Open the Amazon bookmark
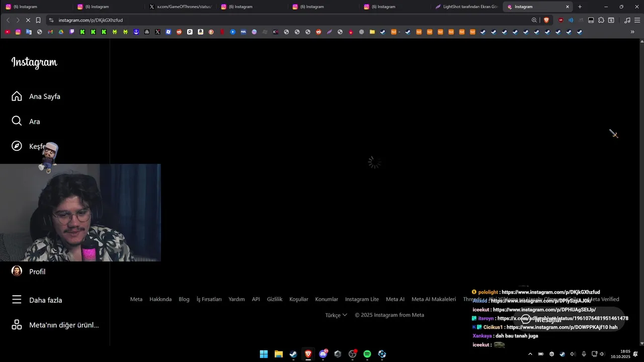 pos(200,32)
